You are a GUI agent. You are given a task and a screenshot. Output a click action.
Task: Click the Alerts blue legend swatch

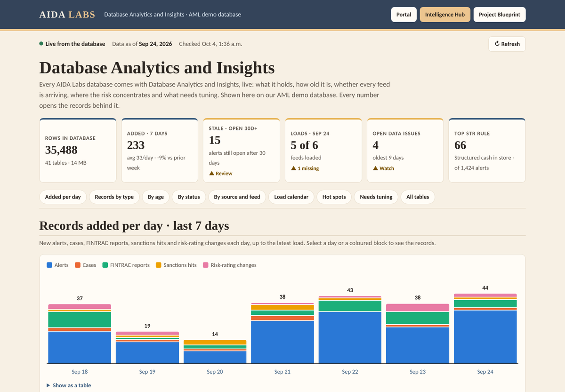tap(49, 265)
